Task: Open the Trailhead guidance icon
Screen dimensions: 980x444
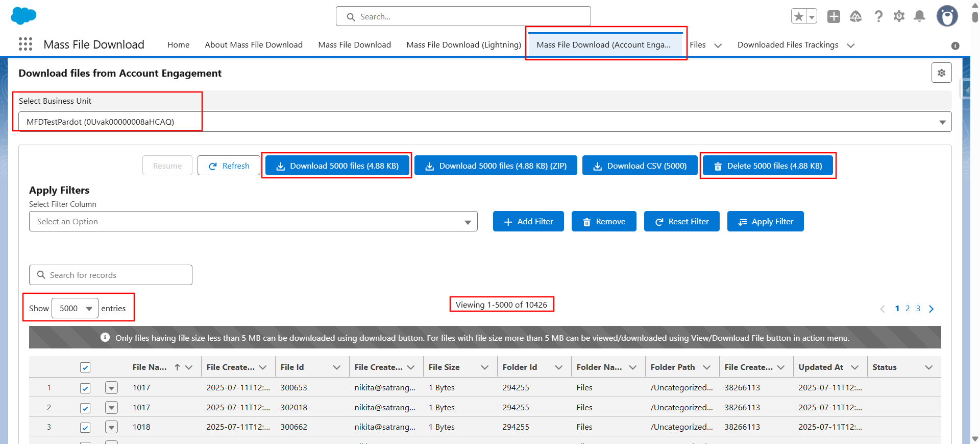Action: click(856, 16)
